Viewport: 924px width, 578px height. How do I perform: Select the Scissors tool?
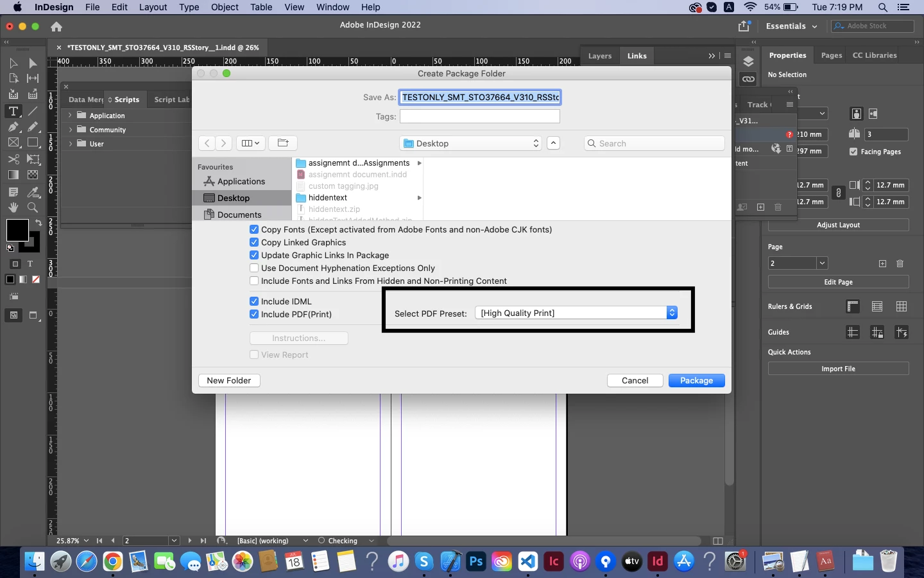tap(13, 159)
